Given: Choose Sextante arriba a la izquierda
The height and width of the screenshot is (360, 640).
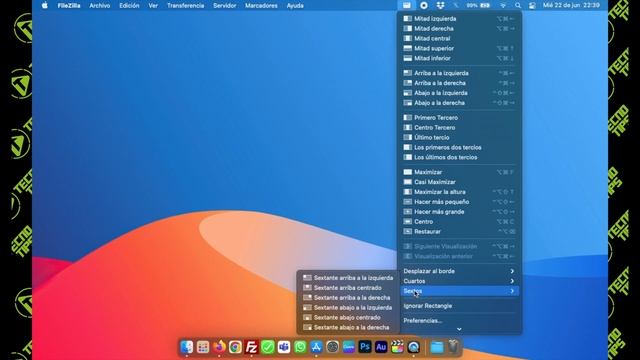Looking at the screenshot, I should click(348, 278).
